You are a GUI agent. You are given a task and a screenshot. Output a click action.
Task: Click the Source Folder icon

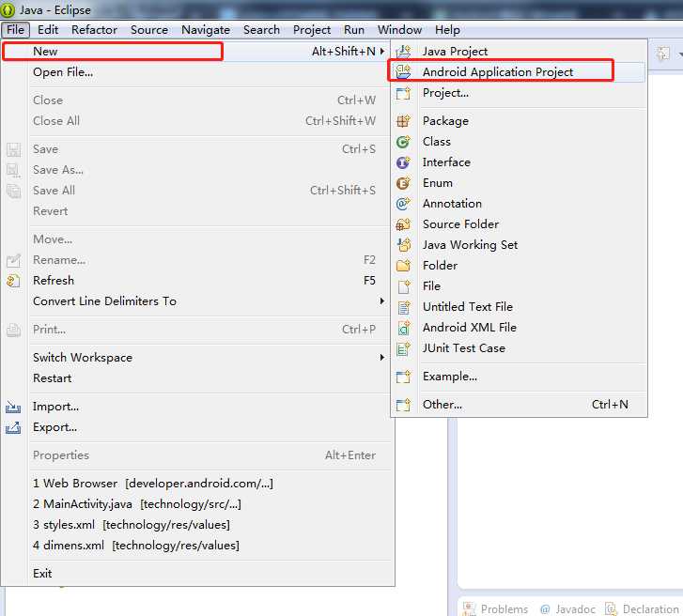tap(403, 224)
